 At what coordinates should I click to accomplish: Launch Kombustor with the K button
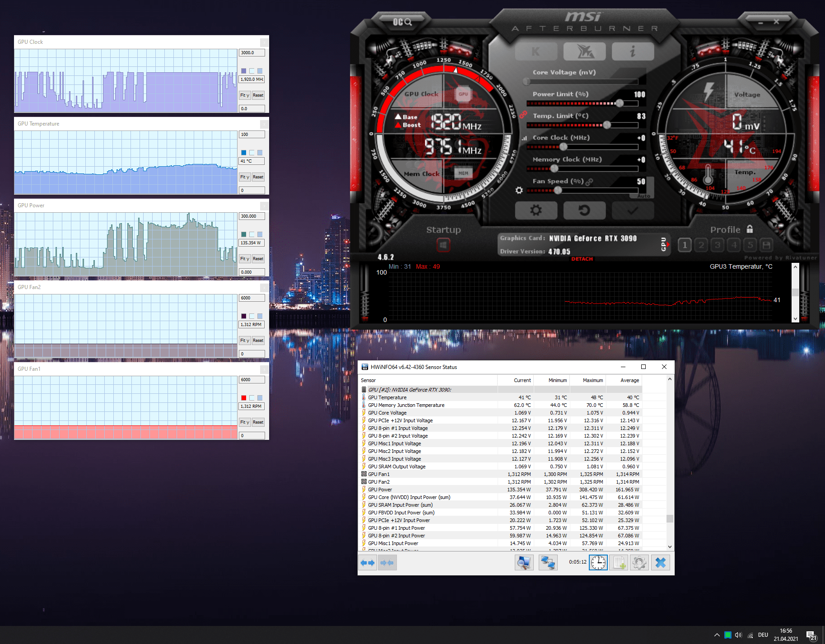click(536, 51)
